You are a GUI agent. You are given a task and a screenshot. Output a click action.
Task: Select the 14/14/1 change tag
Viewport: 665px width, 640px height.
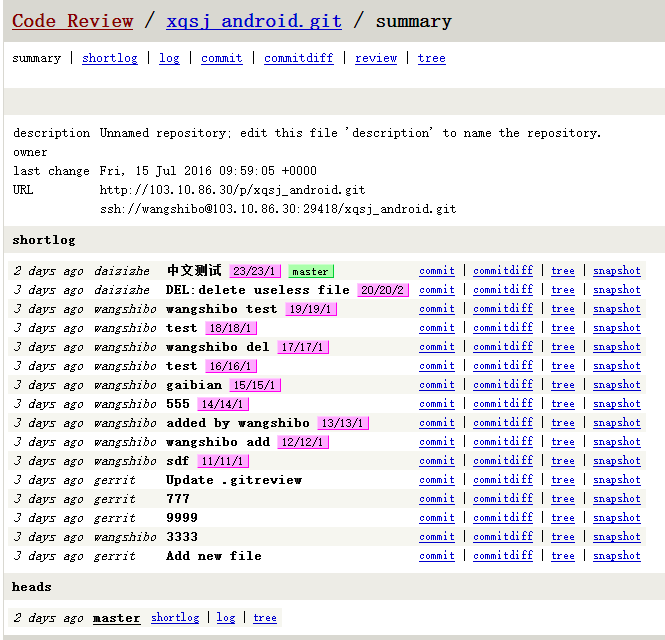click(223, 404)
